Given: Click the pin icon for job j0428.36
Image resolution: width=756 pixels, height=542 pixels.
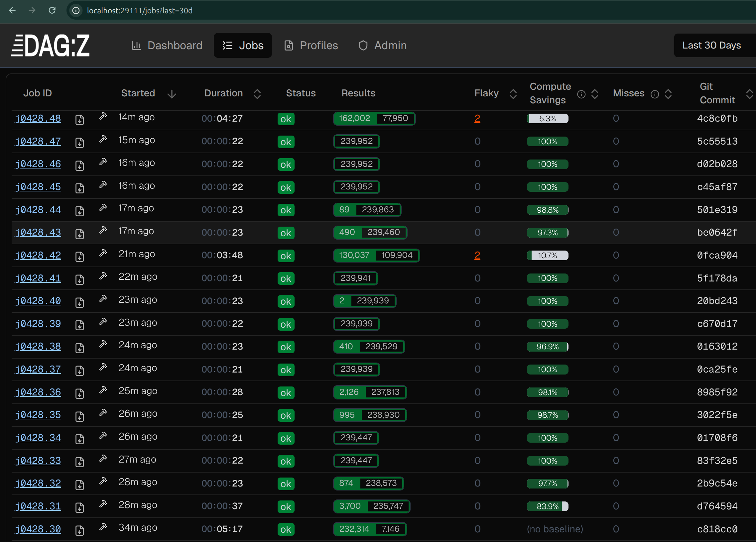Looking at the screenshot, I should coord(103,390).
